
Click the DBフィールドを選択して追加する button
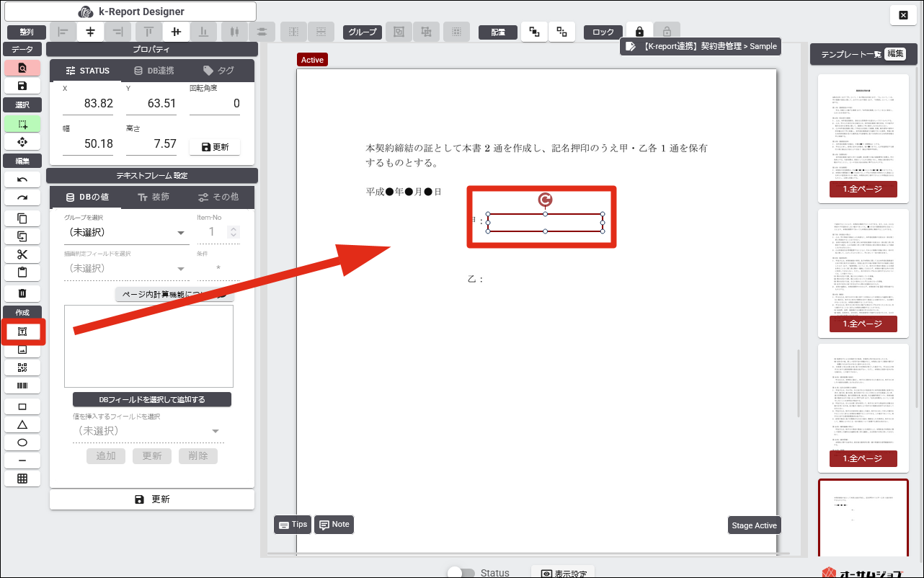pyautogui.click(x=152, y=399)
